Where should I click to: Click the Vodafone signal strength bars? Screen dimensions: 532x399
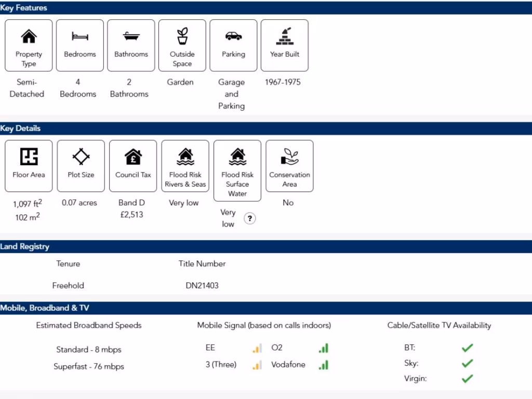click(x=324, y=365)
